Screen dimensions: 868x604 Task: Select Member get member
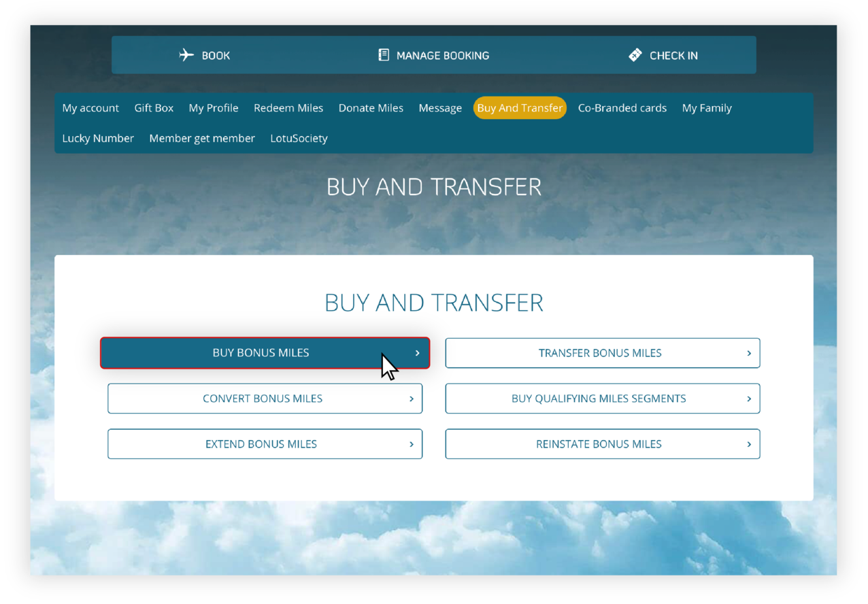click(x=202, y=138)
